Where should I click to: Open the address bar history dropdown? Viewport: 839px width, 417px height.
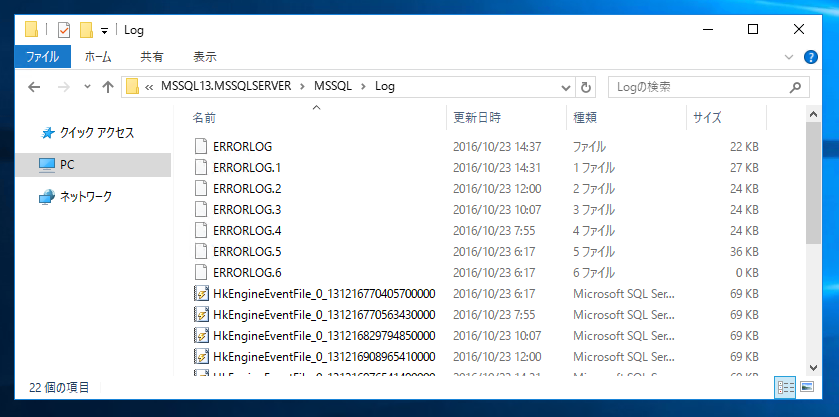[566, 87]
